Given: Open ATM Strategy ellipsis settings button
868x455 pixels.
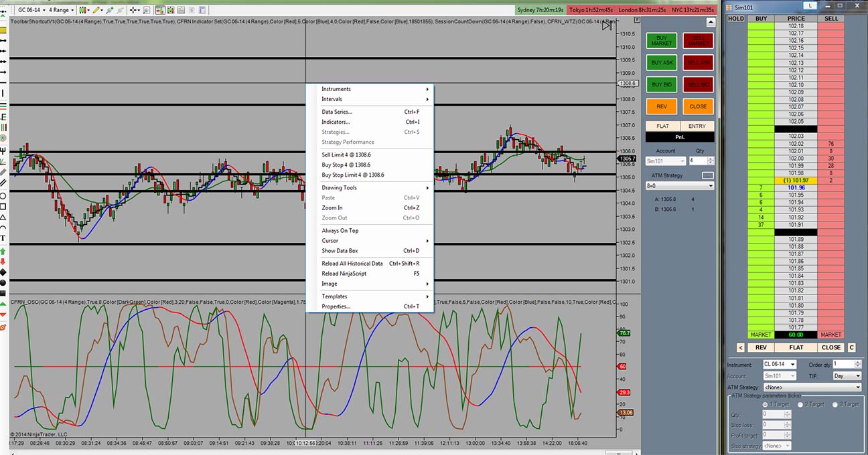Looking at the screenshot, I should 708,175.
